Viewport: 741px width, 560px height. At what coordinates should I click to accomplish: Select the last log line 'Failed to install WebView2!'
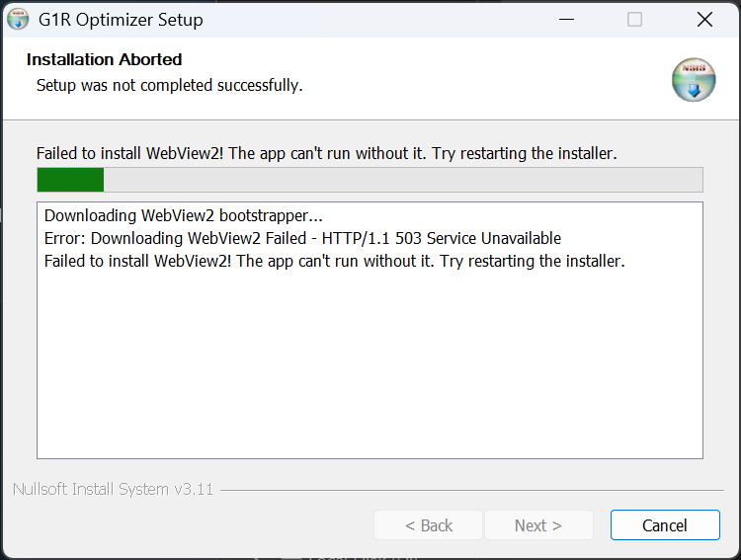coord(335,262)
